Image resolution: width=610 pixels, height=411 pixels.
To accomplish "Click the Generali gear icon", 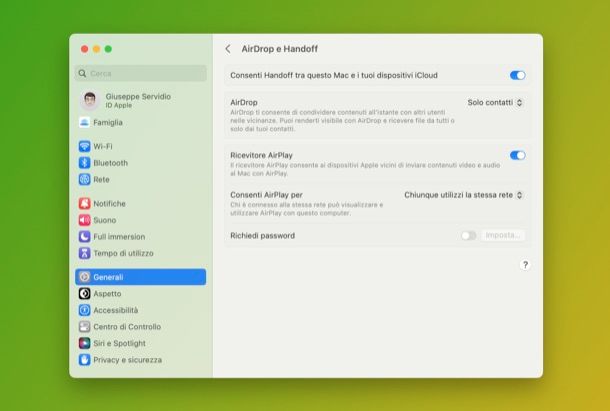I will [x=84, y=277].
